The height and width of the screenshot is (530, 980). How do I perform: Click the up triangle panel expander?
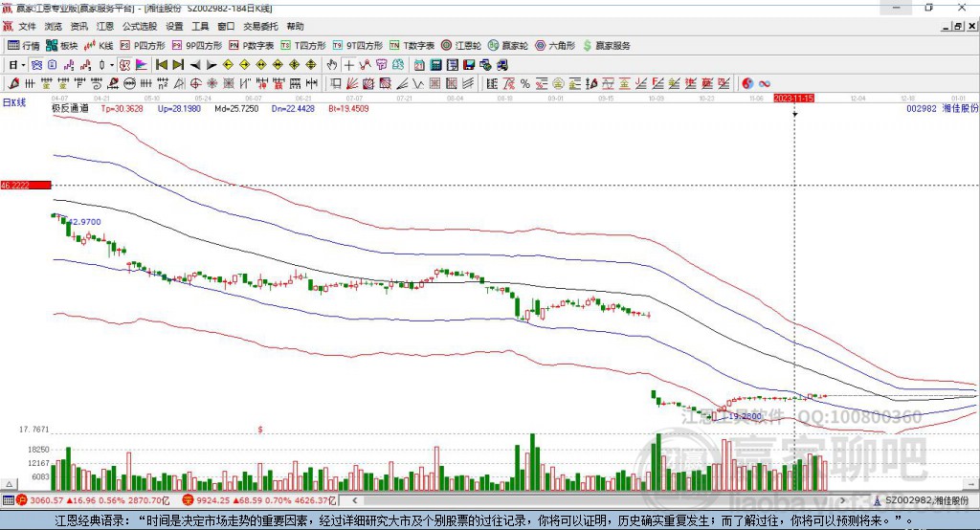tap(9, 484)
